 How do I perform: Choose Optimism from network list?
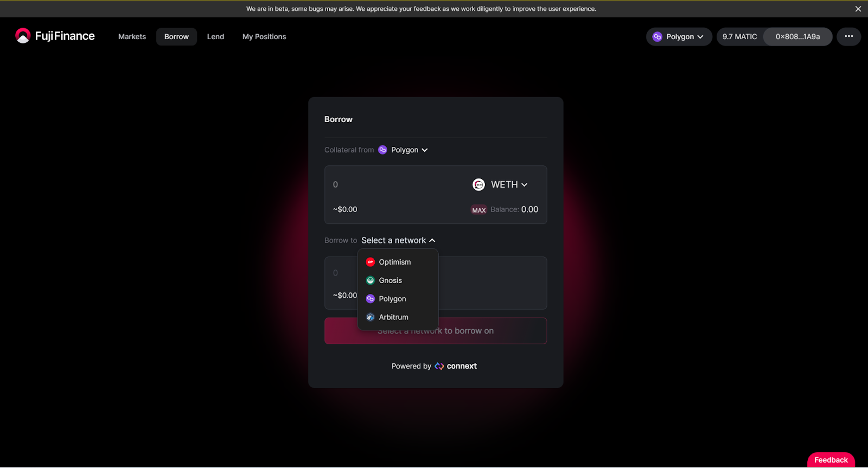398,262
